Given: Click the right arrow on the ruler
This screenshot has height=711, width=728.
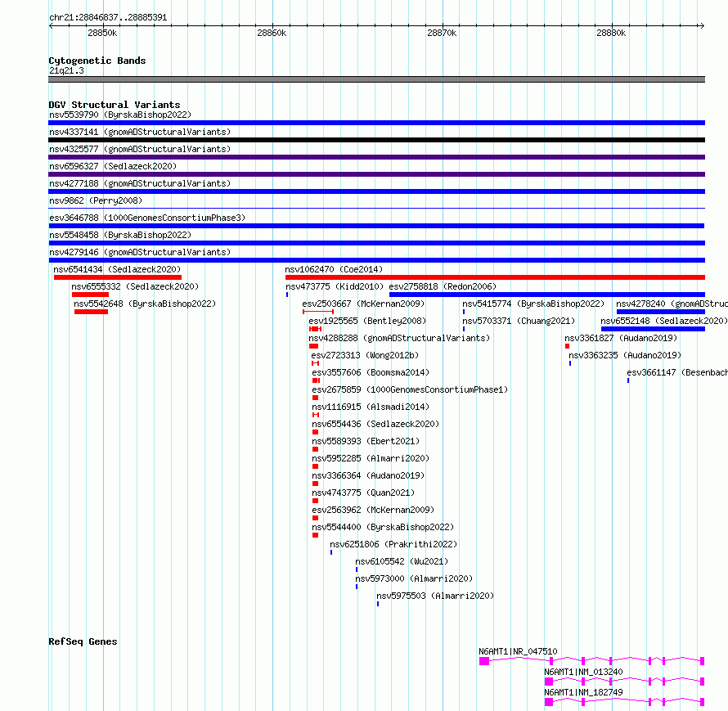Looking at the screenshot, I should point(703,25).
